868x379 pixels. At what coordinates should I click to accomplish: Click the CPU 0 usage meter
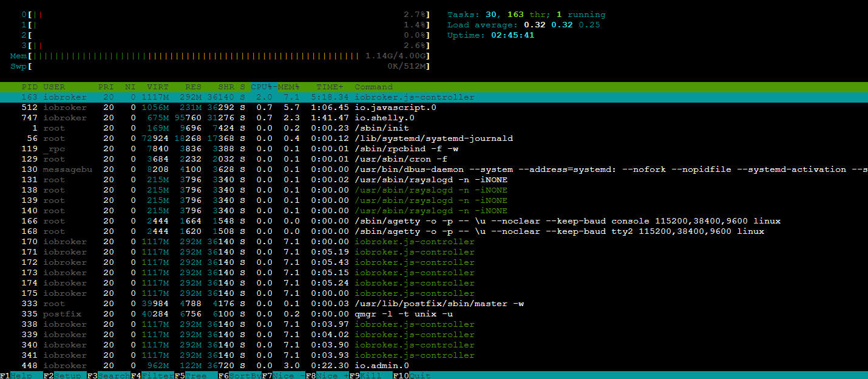[225, 15]
